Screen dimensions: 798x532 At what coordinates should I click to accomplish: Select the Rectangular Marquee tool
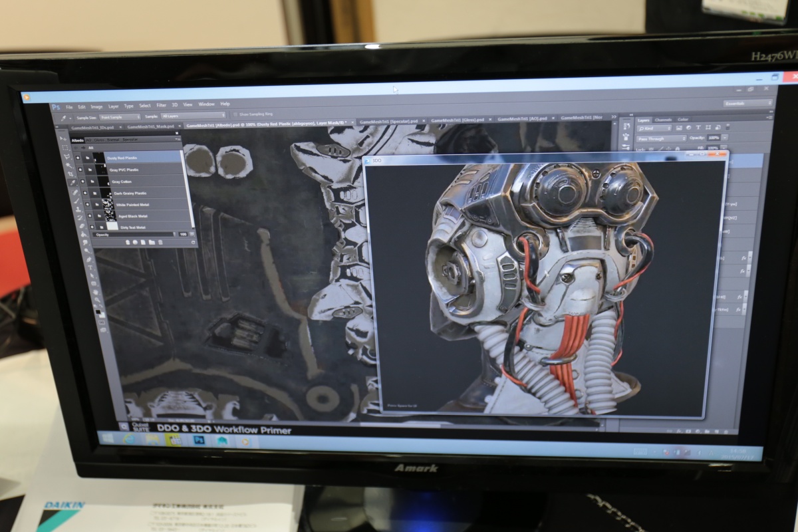(x=65, y=148)
